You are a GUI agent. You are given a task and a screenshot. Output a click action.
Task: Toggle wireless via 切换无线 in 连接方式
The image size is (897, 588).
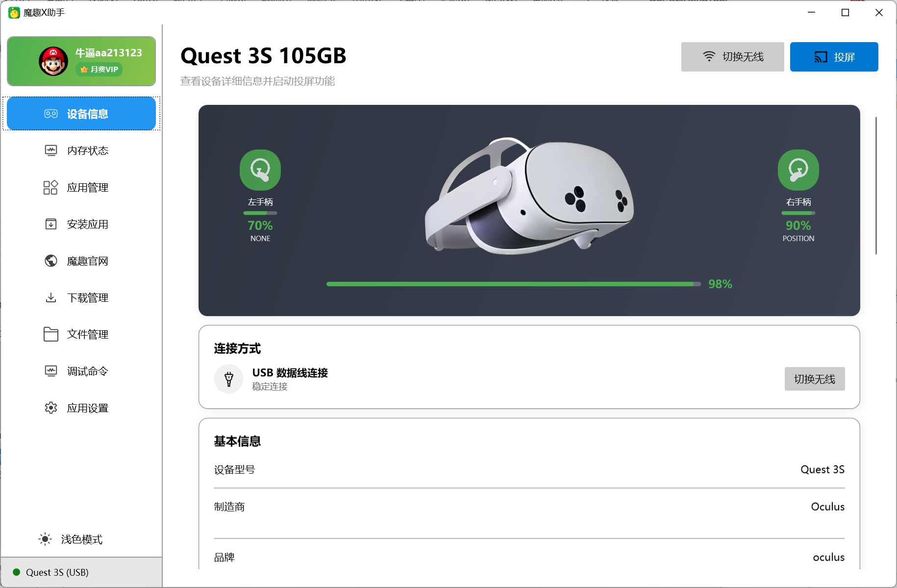coord(815,379)
